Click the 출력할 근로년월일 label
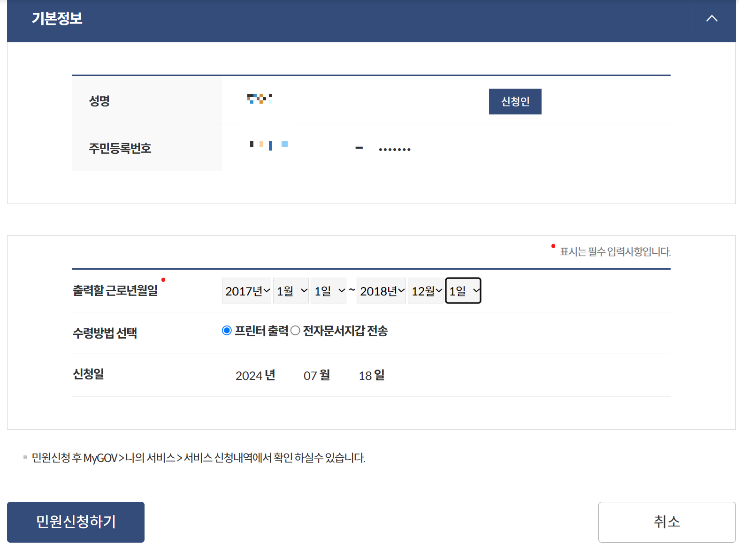Image resolution: width=741 pixels, height=560 pixels. click(115, 290)
